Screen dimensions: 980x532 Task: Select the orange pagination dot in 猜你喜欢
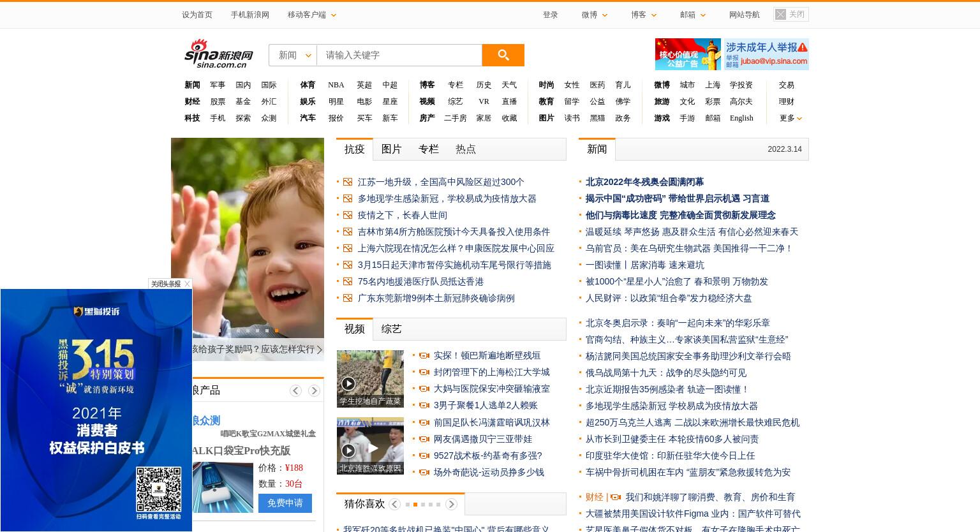click(415, 505)
